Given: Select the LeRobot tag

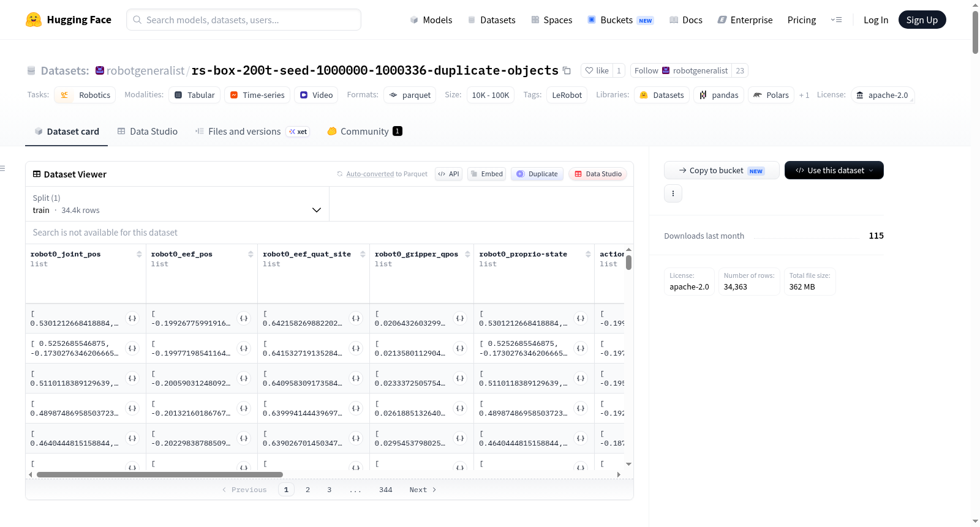Looking at the screenshot, I should click(567, 95).
